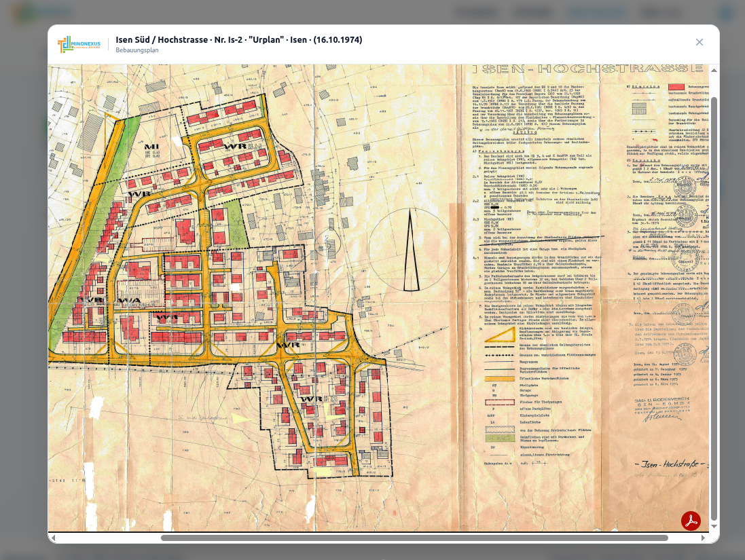Click the horizontal scrollbar thumb

pyautogui.click(x=414, y=538)
